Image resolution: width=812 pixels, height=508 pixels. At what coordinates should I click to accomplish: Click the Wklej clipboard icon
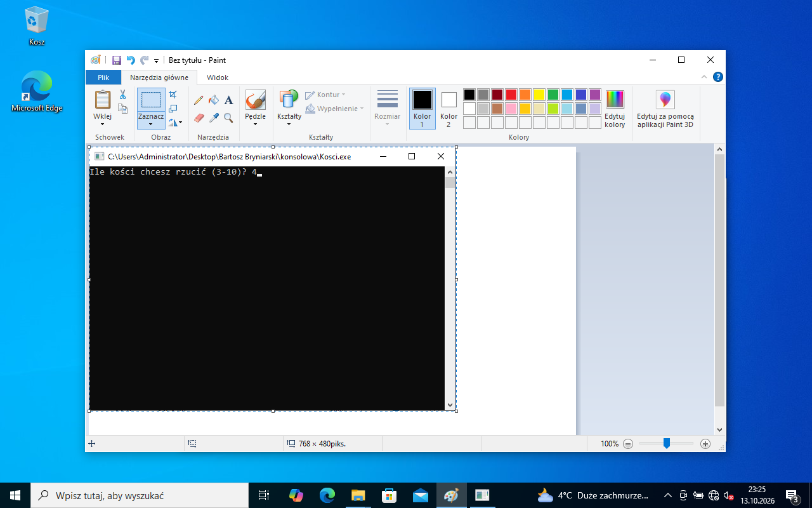pyautogui.click(x=102, y=100)
